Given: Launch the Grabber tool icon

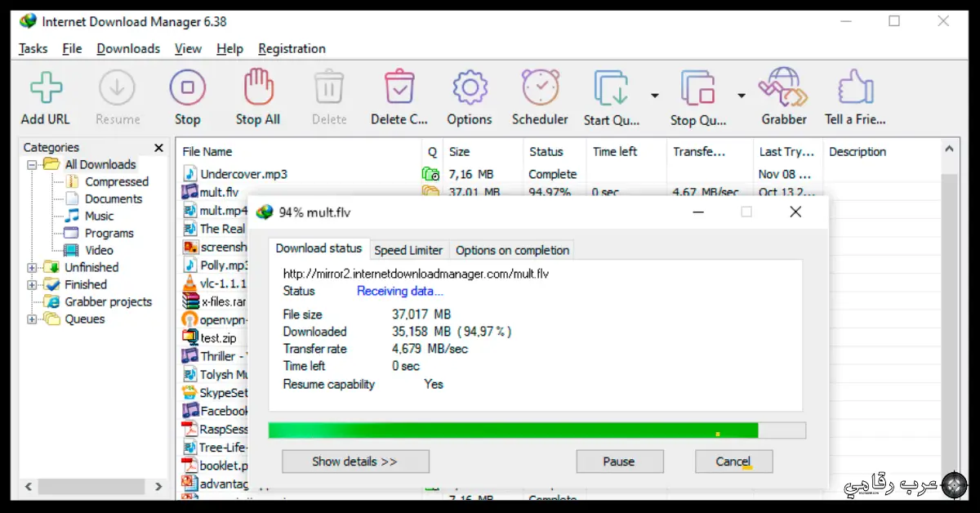Looking at the screenshot, I should pyautogui.click(x=782, y=87).
